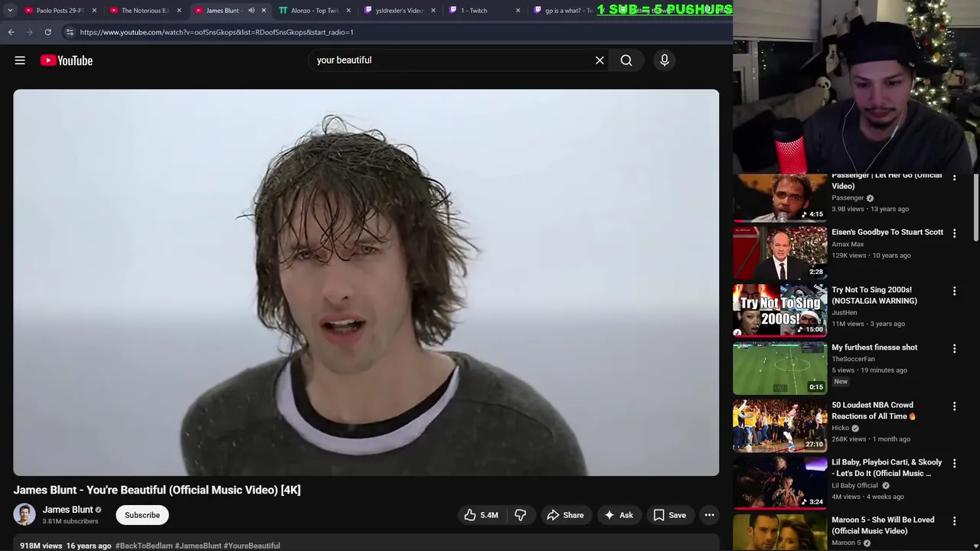980x551 pixels.
Task: Open options menu for Maroon 5 video
Action: point(954,520)
